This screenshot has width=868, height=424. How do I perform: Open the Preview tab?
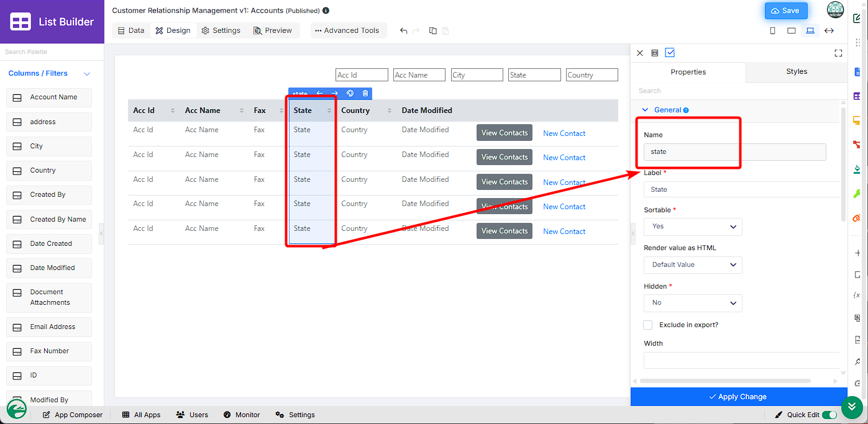pos(272,30)
